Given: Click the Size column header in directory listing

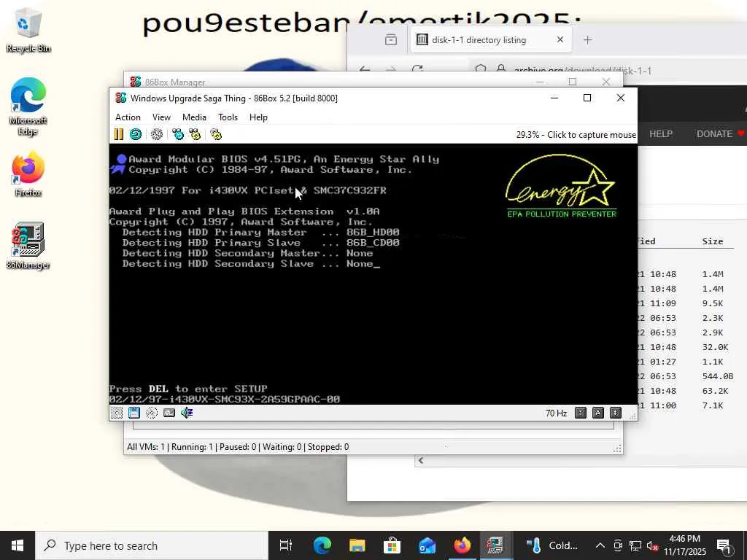Looking at the screenshot, I should [712, 241].
